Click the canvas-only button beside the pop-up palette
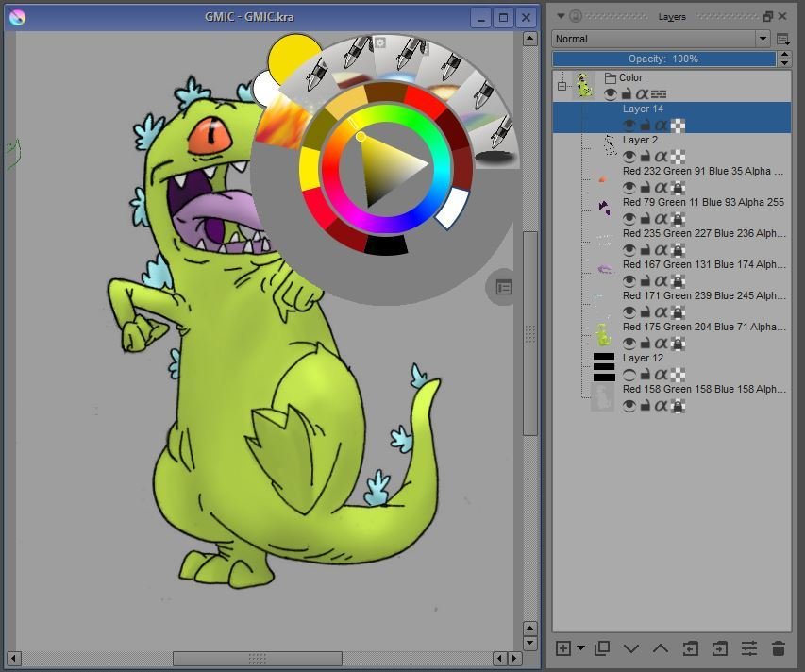 pos(503,288)
